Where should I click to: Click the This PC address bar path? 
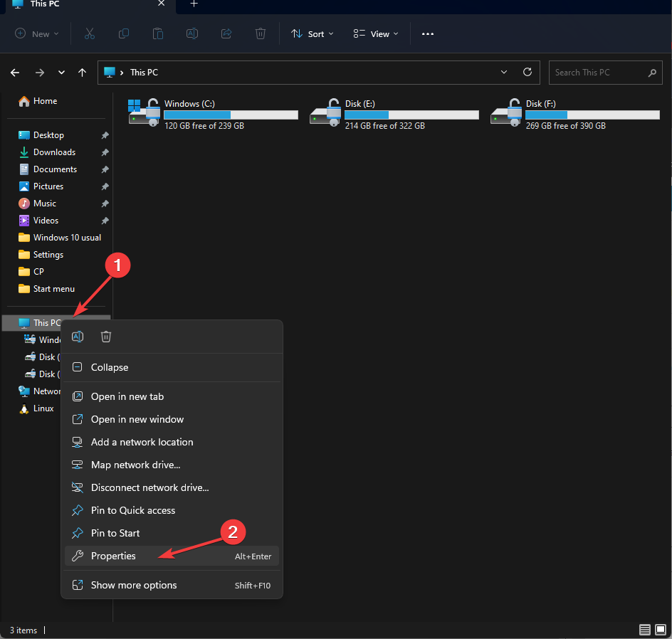pyautogui.click(x=144, y=73)
